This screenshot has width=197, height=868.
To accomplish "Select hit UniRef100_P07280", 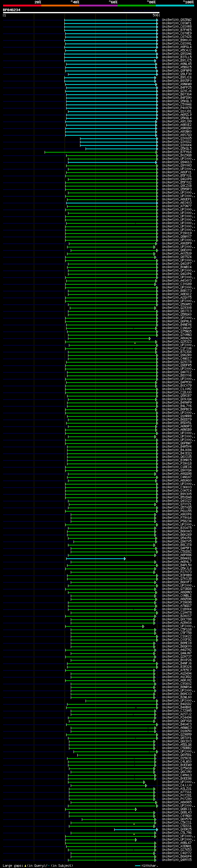I will pos(177,799).
